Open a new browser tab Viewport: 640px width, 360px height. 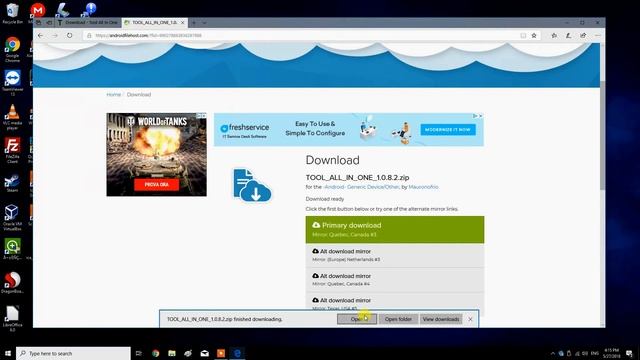coord(194,23)
